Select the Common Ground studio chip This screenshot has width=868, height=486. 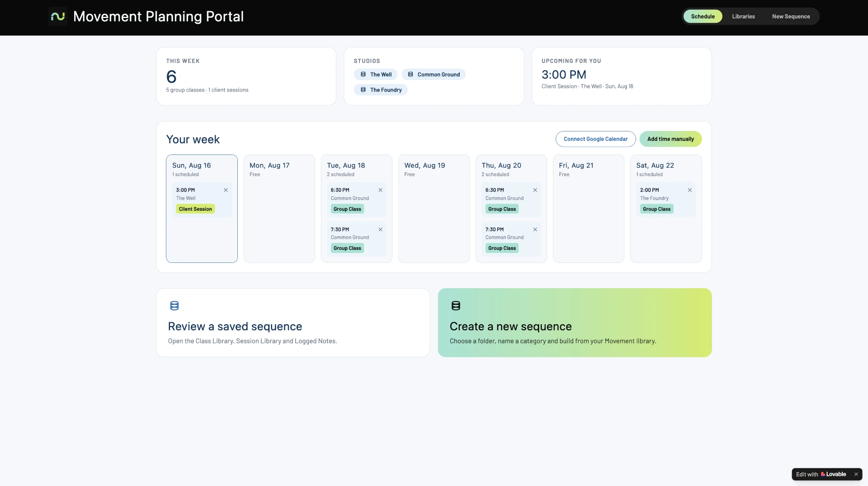coord(434,75)
